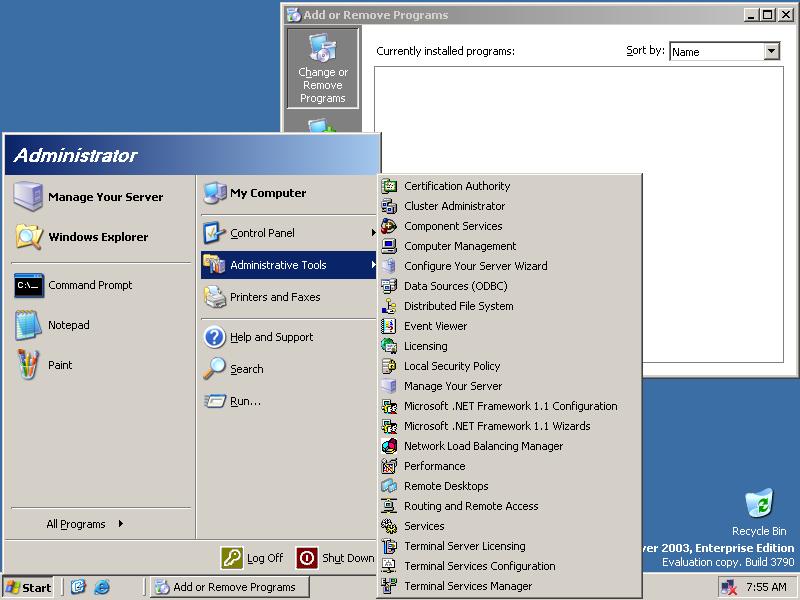Click Network Load Balancing Manager icon

[x=389, y=446]
